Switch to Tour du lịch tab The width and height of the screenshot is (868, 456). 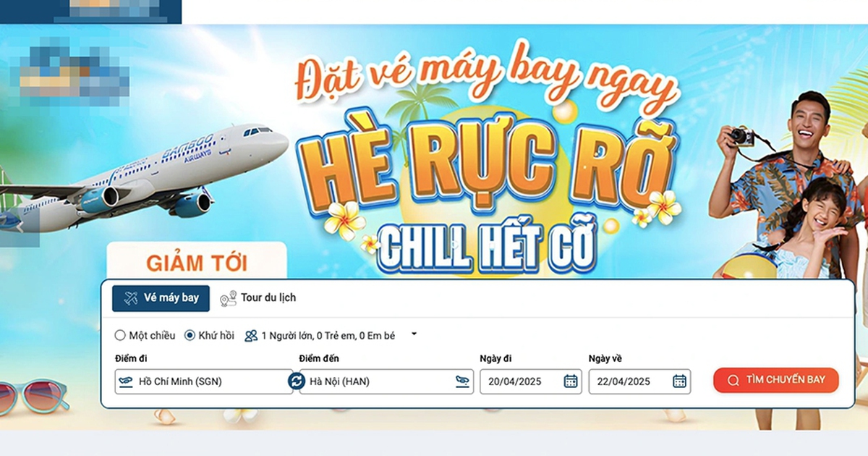[x=258, y=298]
